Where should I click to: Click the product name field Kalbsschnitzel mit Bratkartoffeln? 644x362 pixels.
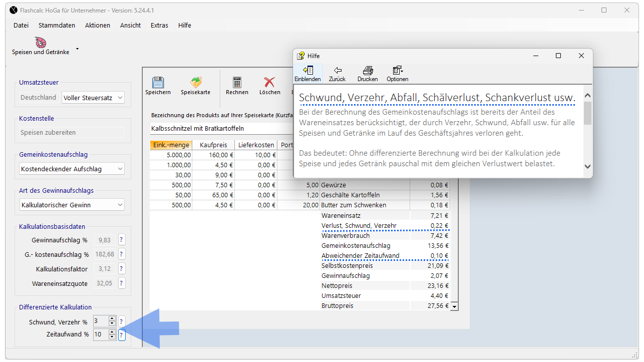pos(220,129)
